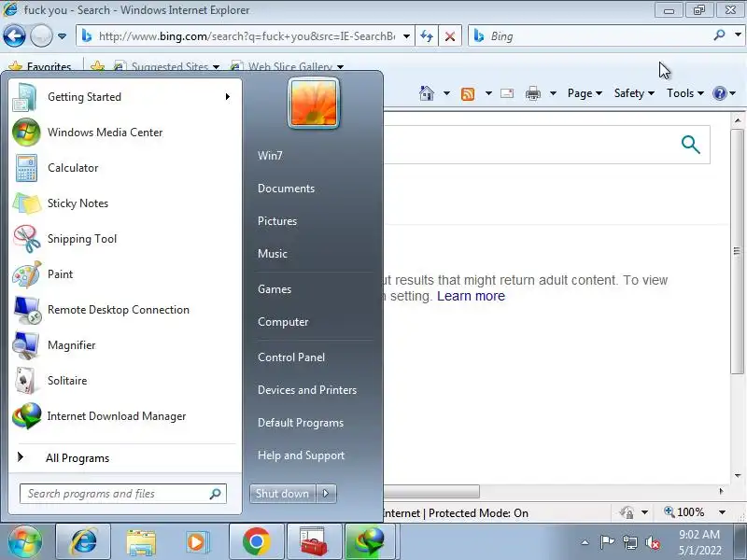
Task: Launch Windows Media Player from taskbar
Action: [x=196, y=542]
